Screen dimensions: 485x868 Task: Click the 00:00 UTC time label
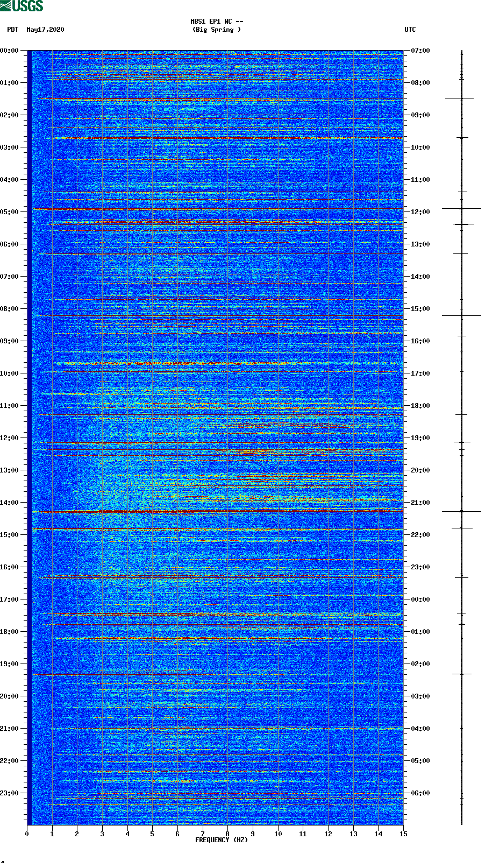tap(420, 599)
